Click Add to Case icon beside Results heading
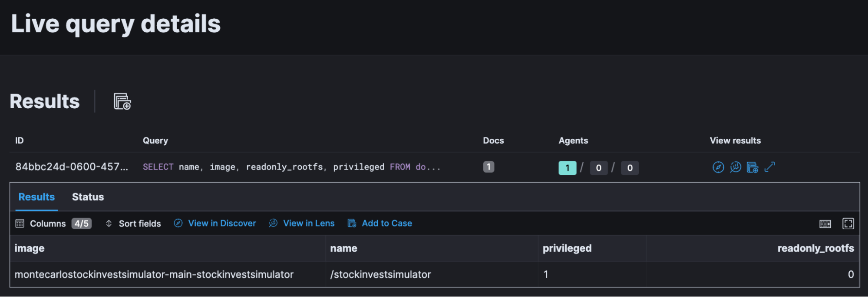868x297 pixels. pos(122,101)
